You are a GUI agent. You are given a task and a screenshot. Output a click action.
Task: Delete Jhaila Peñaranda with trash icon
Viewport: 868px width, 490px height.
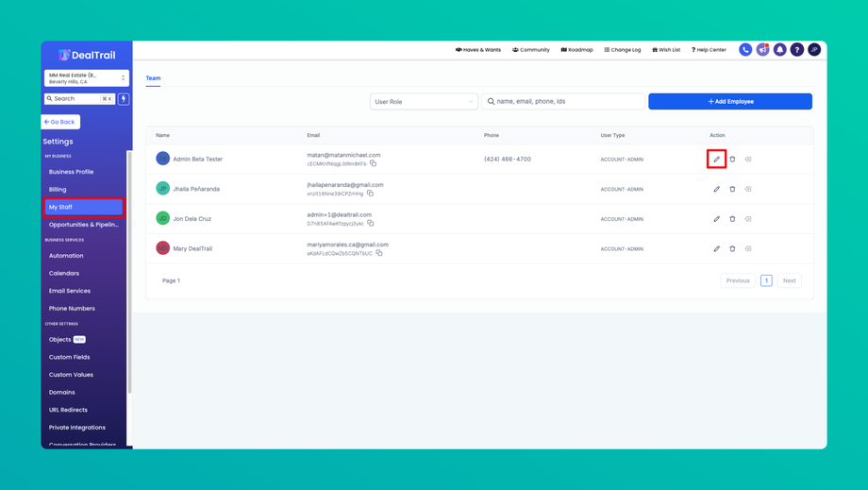732,190
